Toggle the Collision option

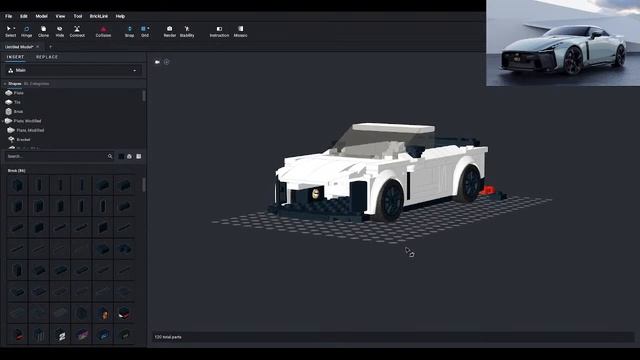[103, 31]
